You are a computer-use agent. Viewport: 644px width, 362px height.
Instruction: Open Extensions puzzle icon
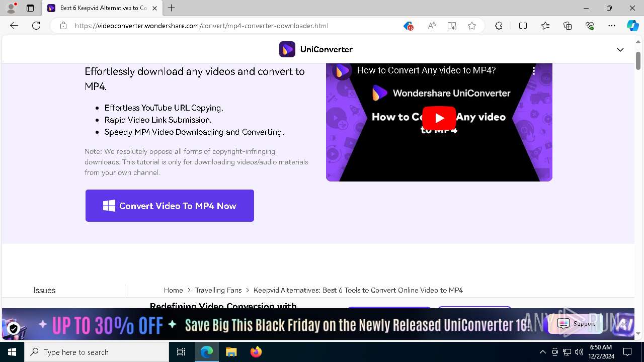[x=499, y=26]
